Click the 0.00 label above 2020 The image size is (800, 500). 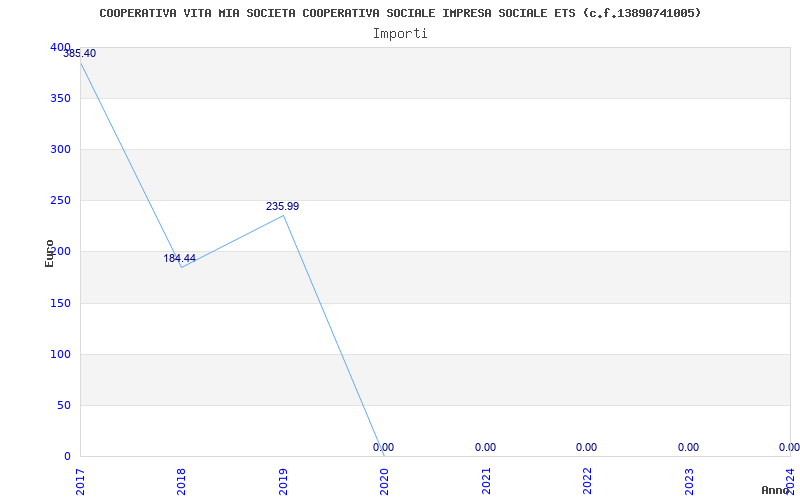coord(383,447)
